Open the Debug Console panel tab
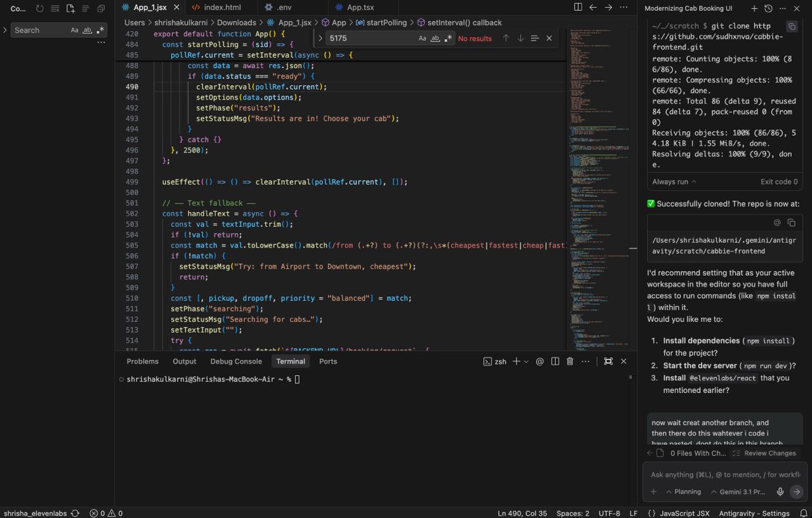This screenshot has width=812, height=518. coord(236,361)
